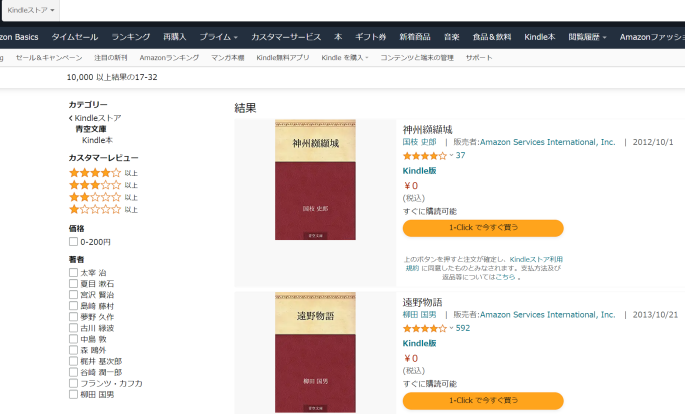Screen dimensions: 685x414
Task: Check the 島崎 藤村 author filter
Action: point(73,306)
